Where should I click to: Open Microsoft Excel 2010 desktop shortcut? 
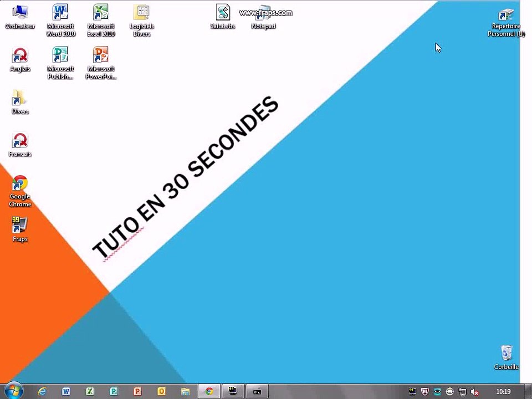[101, 20]
